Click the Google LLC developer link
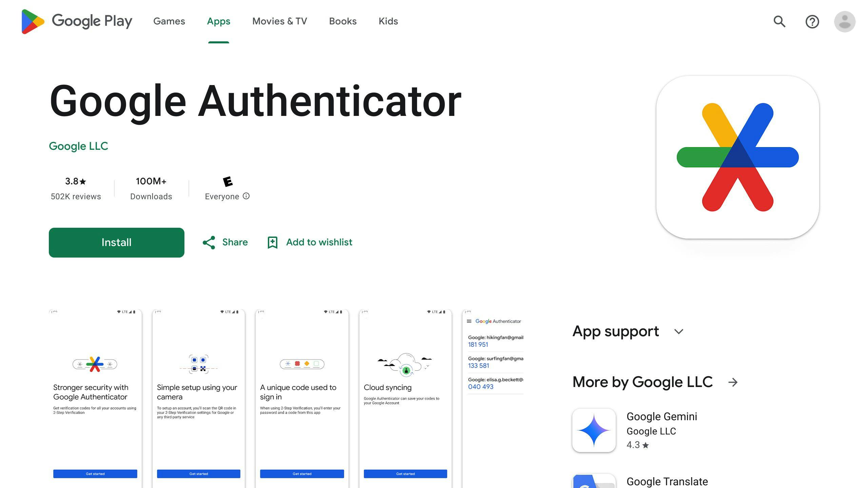 point(78,146)
